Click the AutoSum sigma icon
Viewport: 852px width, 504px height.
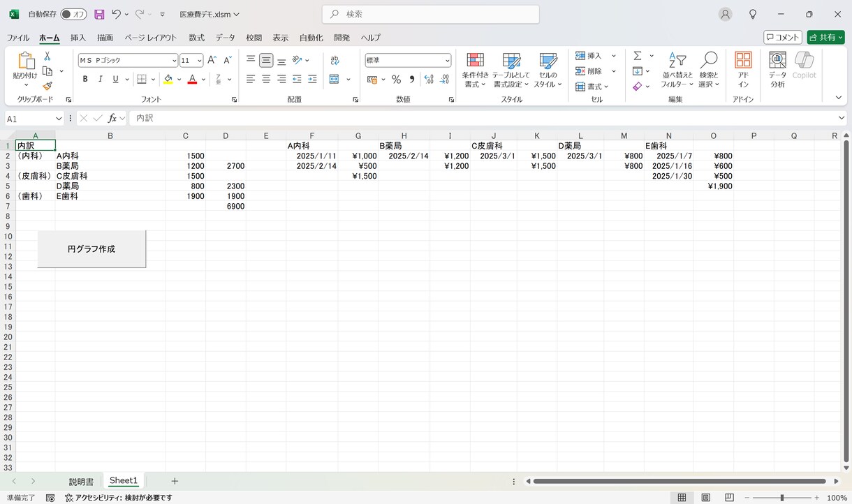pyautogui.click(x=638, y=56)
